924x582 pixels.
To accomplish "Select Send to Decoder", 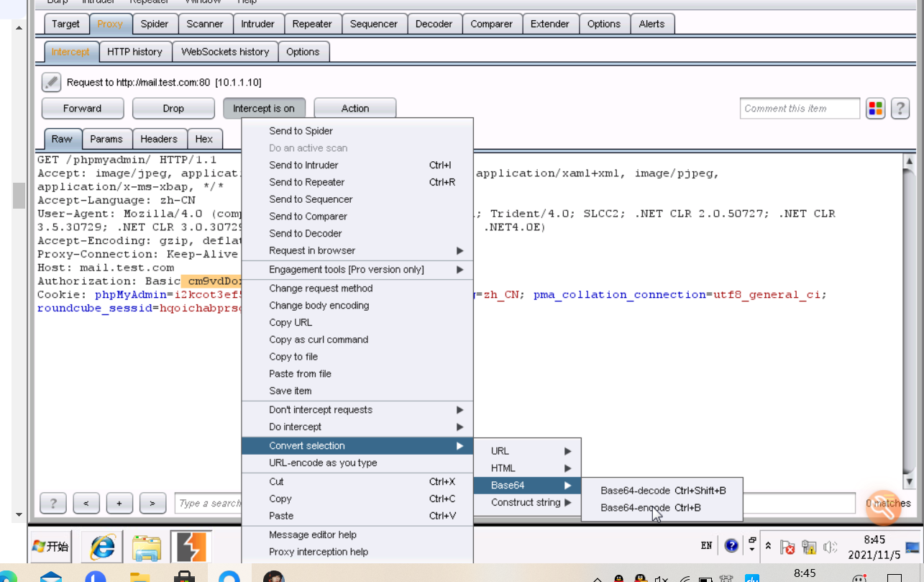I will tap(357, 233).
